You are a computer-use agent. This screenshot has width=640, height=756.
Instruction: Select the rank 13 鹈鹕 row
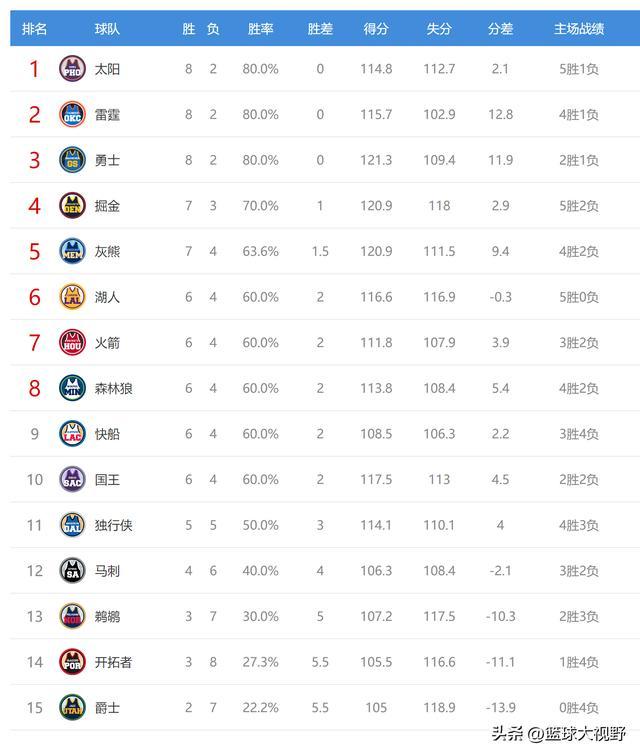(x=325, y=616)
